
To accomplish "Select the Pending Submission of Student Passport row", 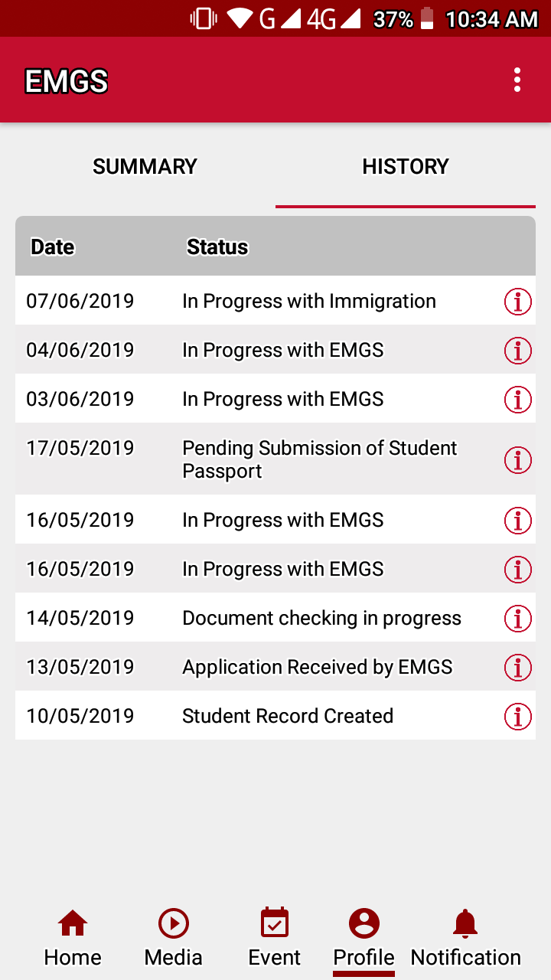I will click(320, 459).
